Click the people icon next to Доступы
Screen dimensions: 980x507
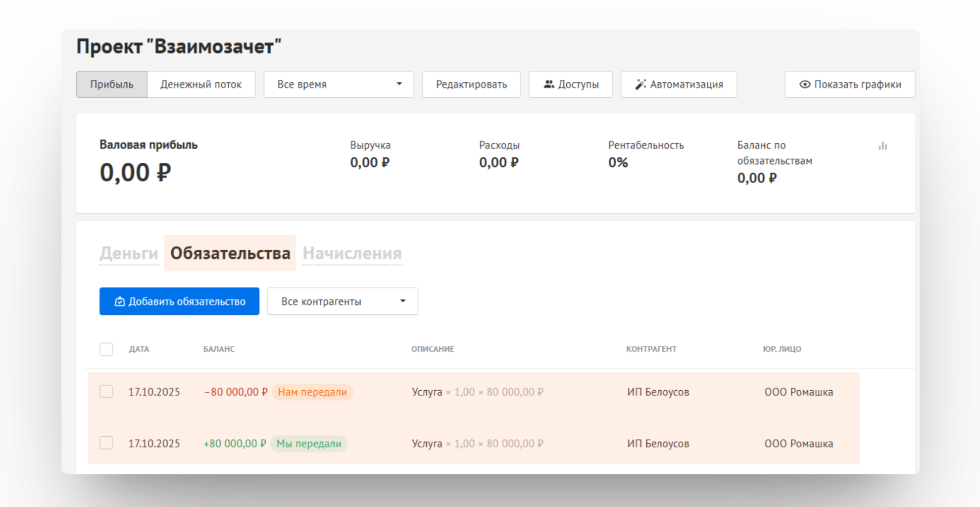click(x=549, y=84)
